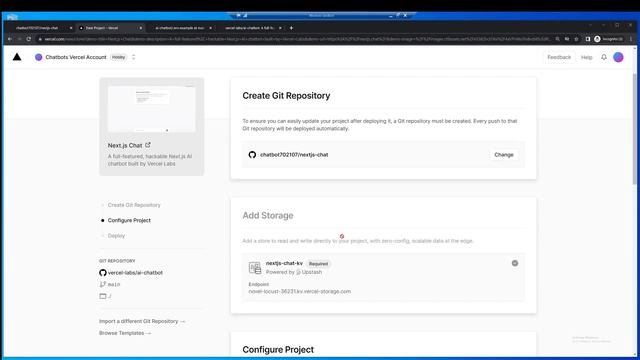Open the Next.js Chat external link icon

click(148, 145)
